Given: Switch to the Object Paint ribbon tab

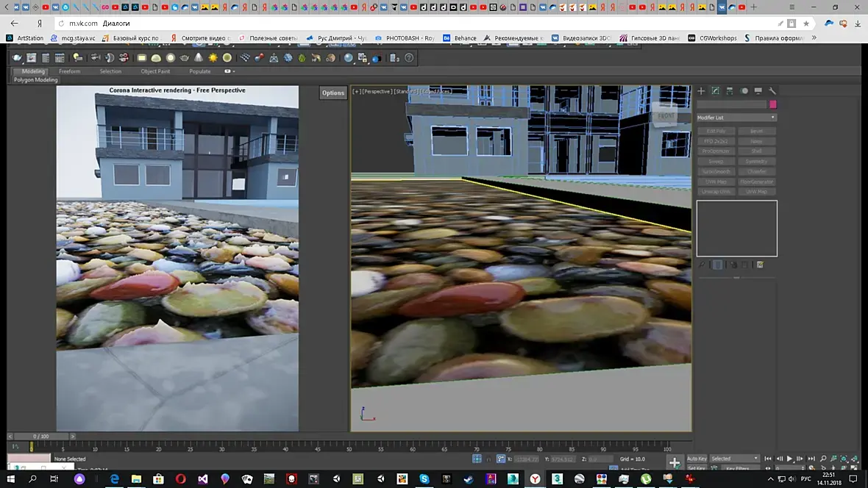Looking at the screenshot, I should tap(155, 71).
